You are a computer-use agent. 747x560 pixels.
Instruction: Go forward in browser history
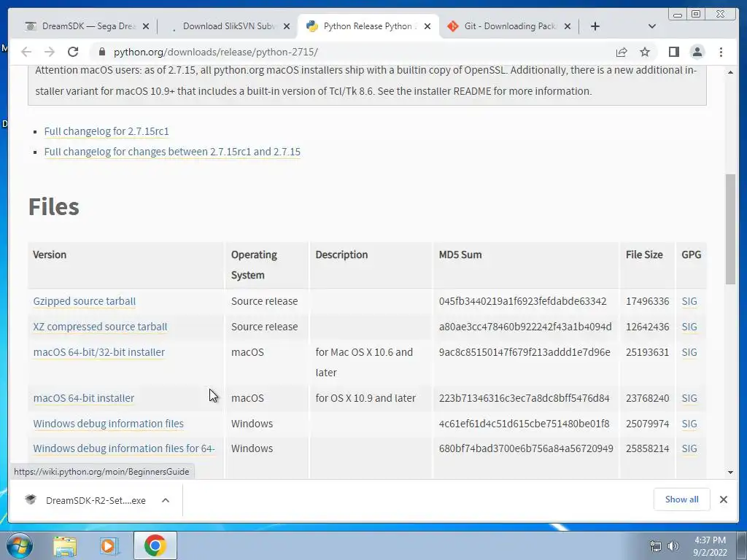[x=49, y=52]
